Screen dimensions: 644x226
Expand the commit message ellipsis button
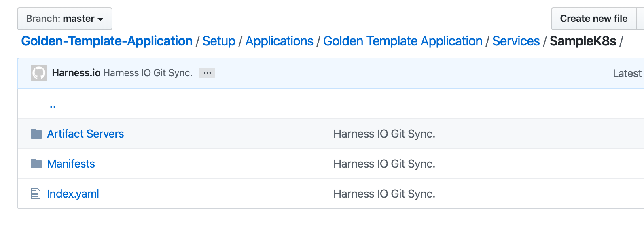click(x=207, y=73)
